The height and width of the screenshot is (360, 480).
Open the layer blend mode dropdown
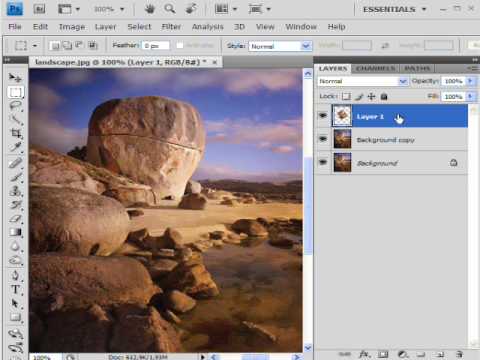coord(363,81)
